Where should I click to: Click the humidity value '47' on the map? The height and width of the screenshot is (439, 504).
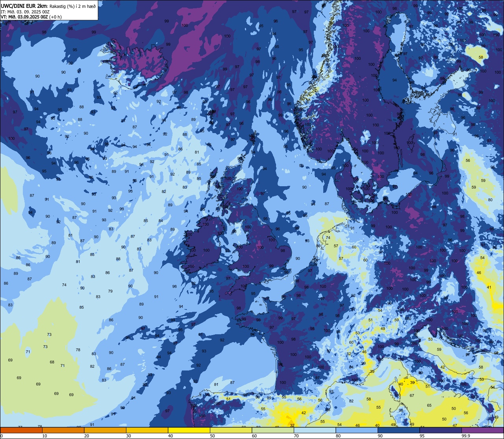[455, 425]
